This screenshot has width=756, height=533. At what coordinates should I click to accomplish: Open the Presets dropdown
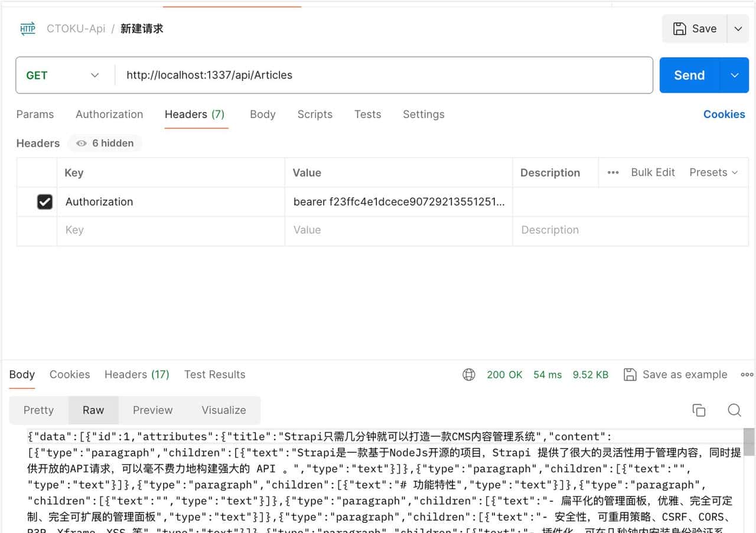[x=714, y=172]
